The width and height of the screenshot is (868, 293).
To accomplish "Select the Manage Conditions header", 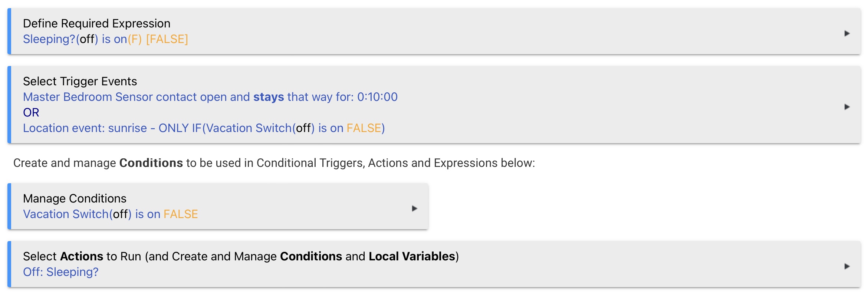I will tap(75, 198).
